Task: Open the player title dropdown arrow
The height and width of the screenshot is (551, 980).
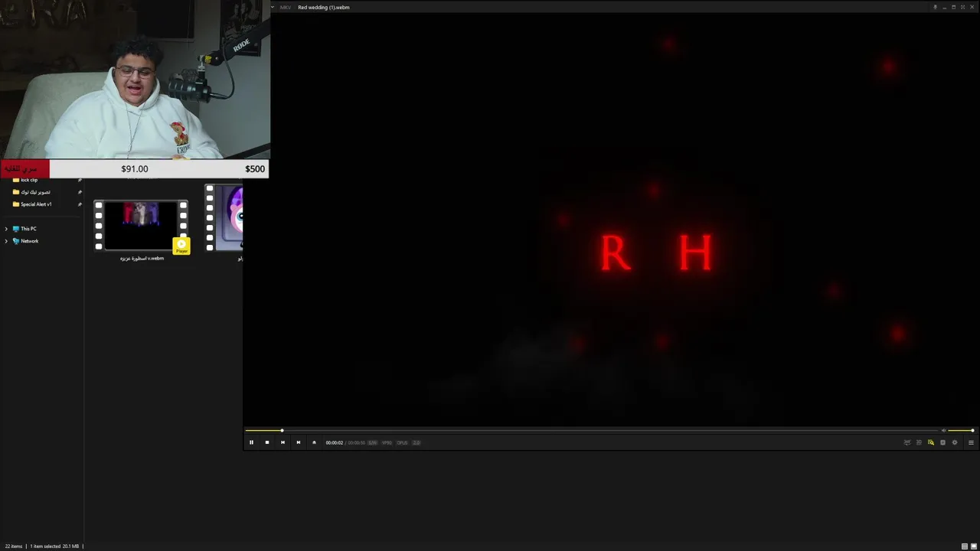Action: pyautogui.click(x=273, y=7)
